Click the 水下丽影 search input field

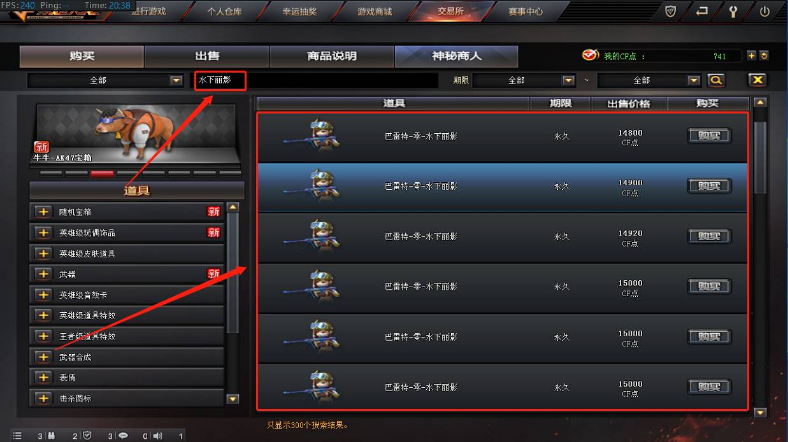pyautogui.click(x=317, y=80)
